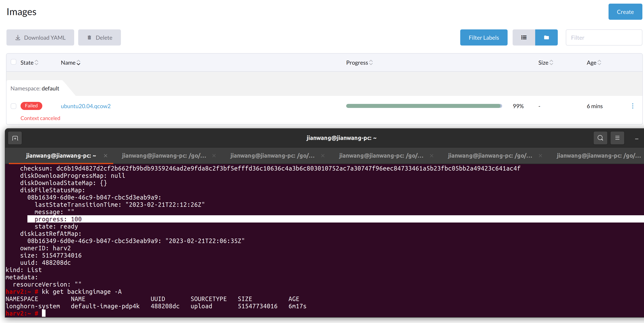Open the ubuntu20.04.qcow2 image link
Image resolution: width=644 pixels, height=323 pixels.
pos(85,106)
